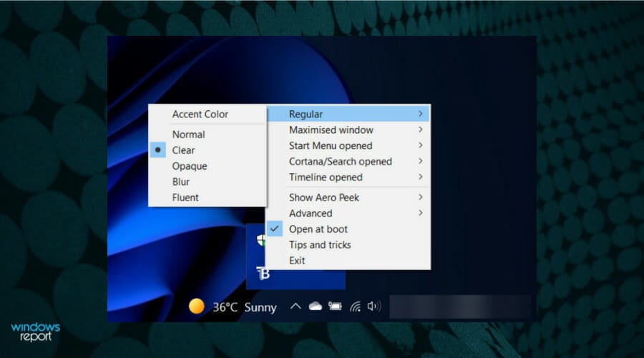
Task: Click the speaker volume icon
Action: pos(374,306)
